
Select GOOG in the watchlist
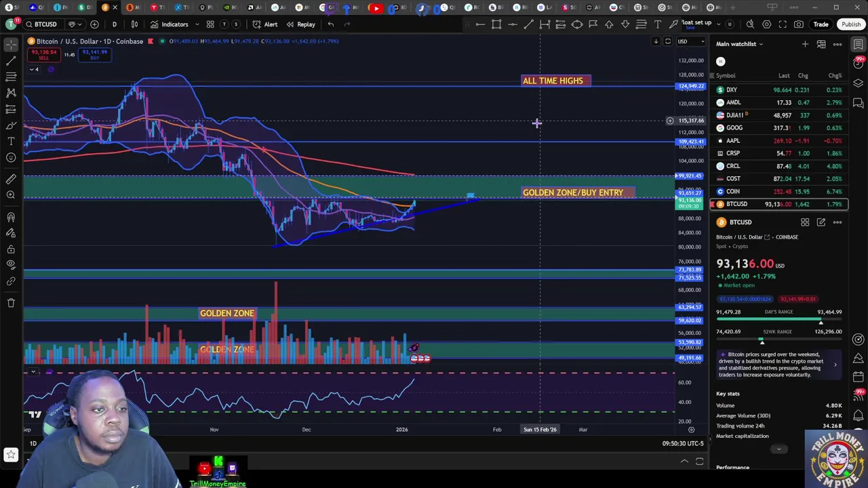pyautogui.click(x=779, y=127)
